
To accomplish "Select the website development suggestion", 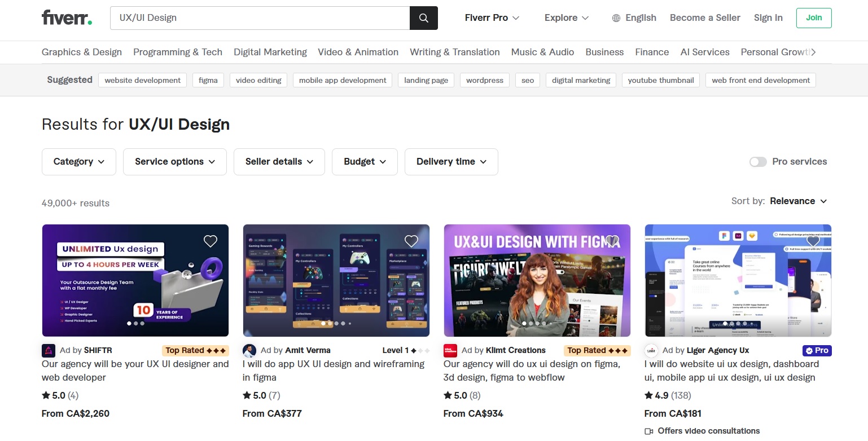I will pos(143,80).
